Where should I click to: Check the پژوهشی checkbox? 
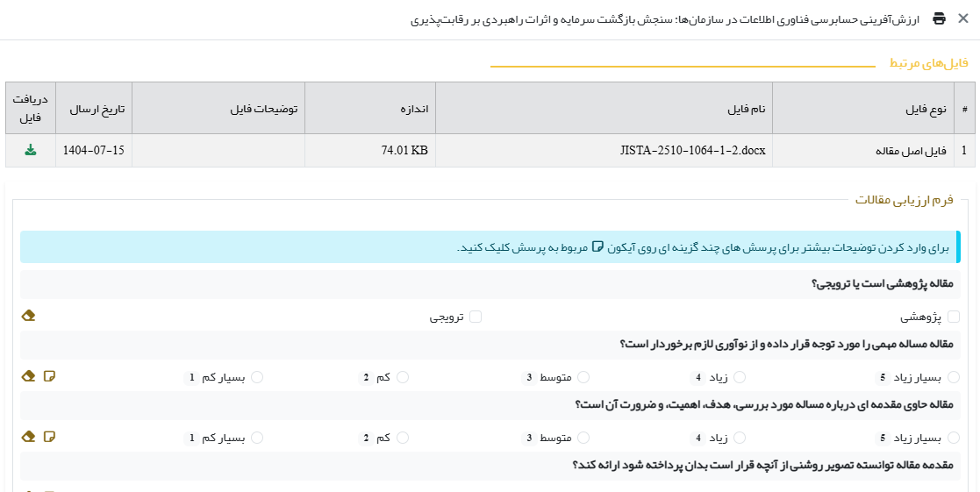[954, 317]
